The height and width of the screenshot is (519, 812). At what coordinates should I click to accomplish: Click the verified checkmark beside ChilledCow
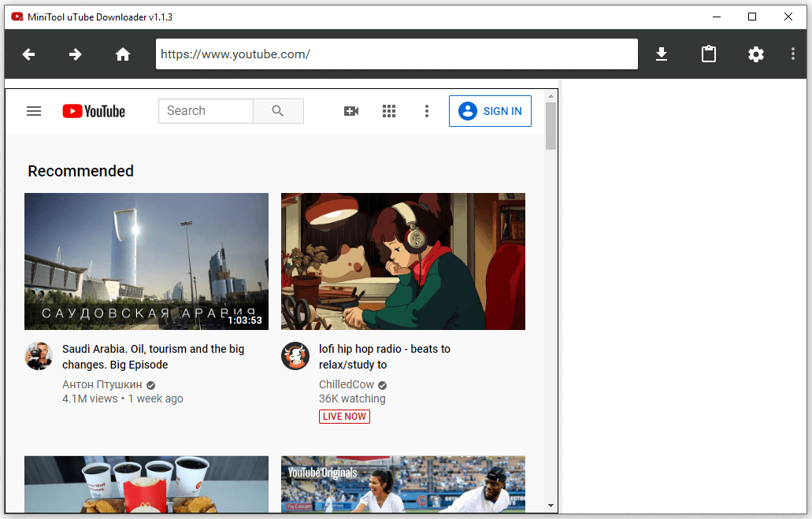coord(382,385)
